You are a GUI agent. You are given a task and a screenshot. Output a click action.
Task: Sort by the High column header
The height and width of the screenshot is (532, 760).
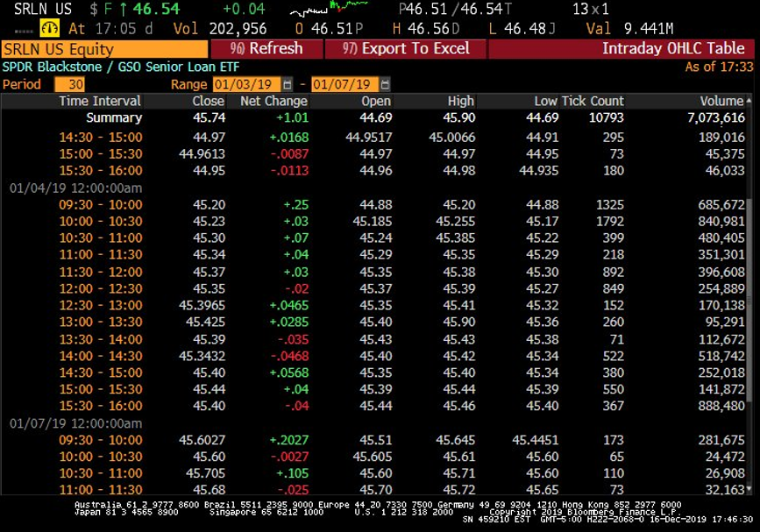[460, 101]
